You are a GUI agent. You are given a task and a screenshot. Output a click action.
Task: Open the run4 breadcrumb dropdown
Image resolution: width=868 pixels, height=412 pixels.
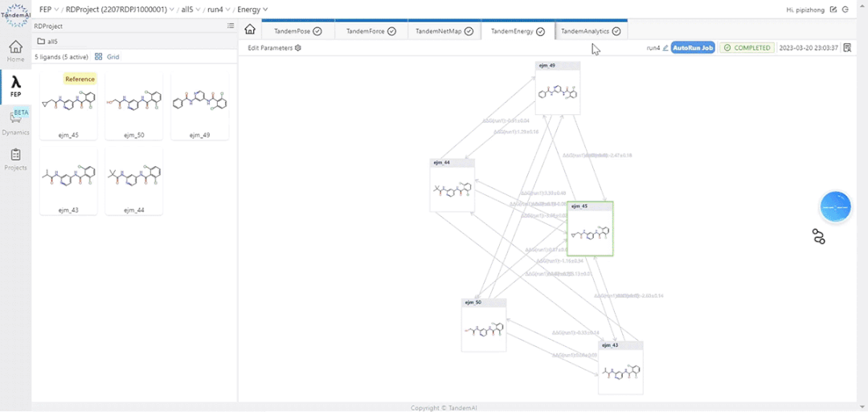229,10
